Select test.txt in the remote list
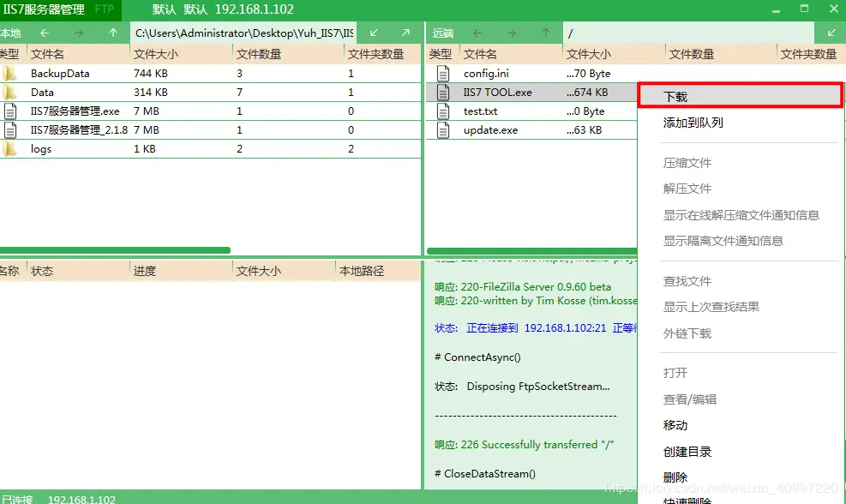This screenshot has height=504, width=846. (480, 111)
